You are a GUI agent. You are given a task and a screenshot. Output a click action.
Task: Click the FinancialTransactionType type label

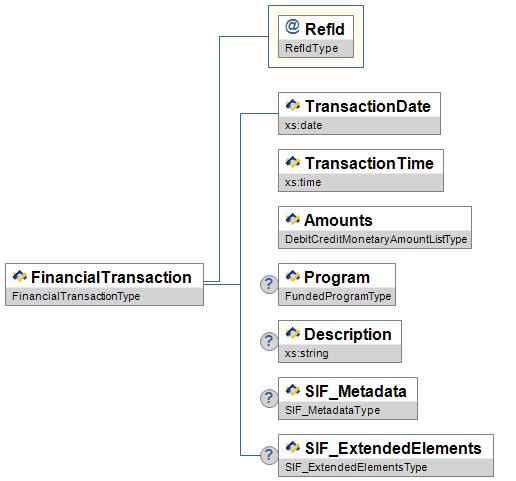tap(76, 296)
